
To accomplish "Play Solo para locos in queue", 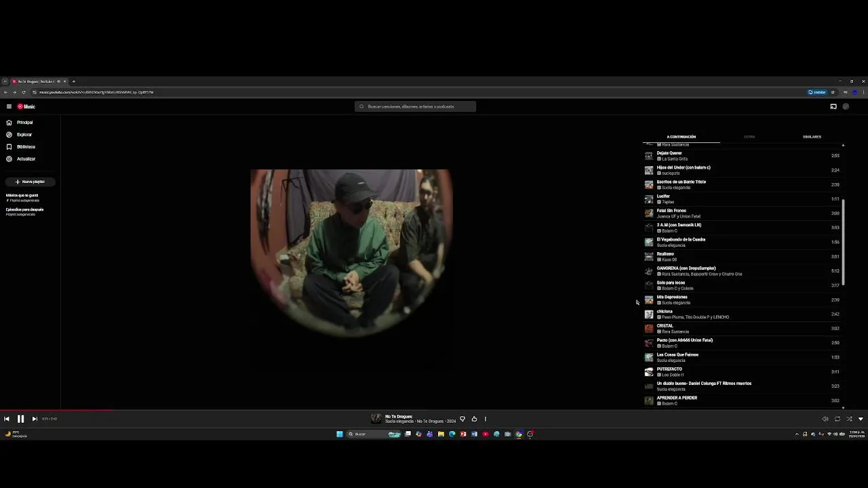I will click(x=741, y=285).
